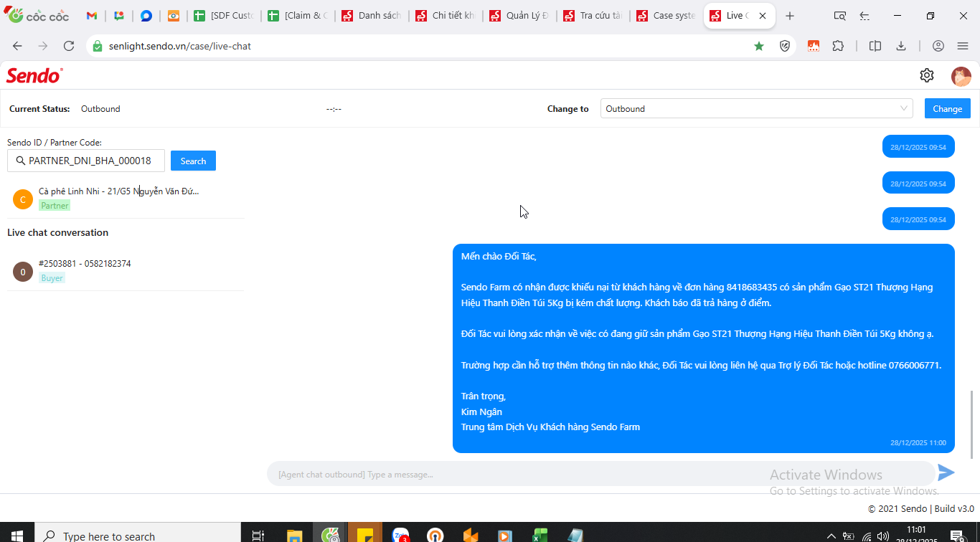
Task: Click the Sendo logo
Action: [34, 75]
